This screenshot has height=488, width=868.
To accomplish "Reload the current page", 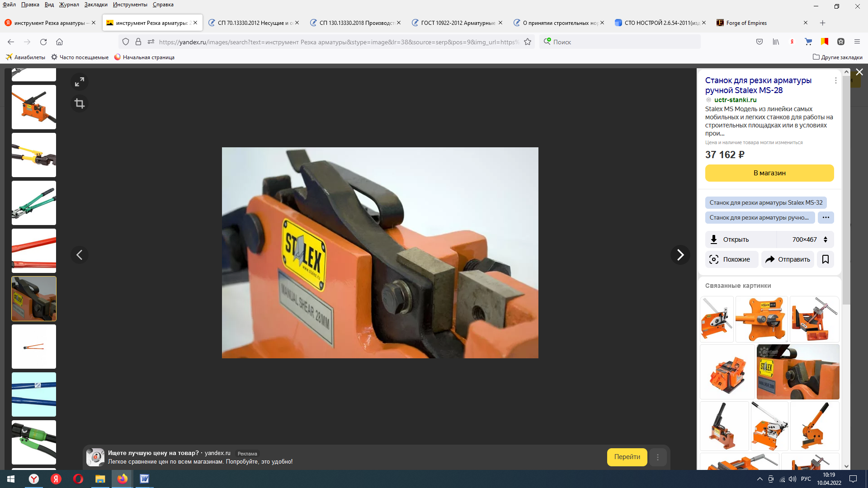I will point(43,42).
